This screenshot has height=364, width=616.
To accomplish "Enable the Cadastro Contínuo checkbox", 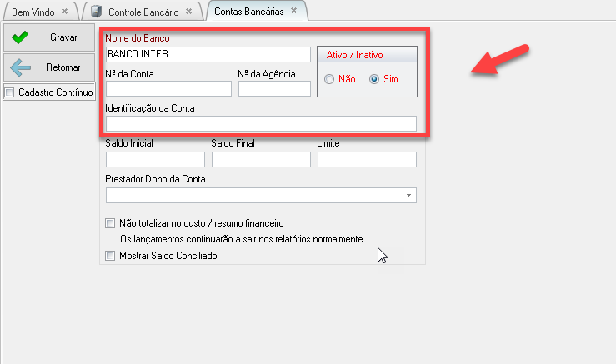I will tap(10, 92).
